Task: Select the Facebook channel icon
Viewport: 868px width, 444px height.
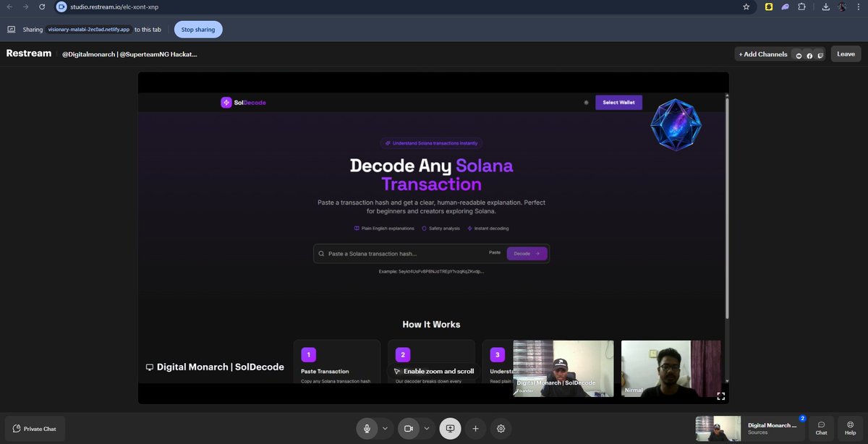Action: tap(809, 56)
